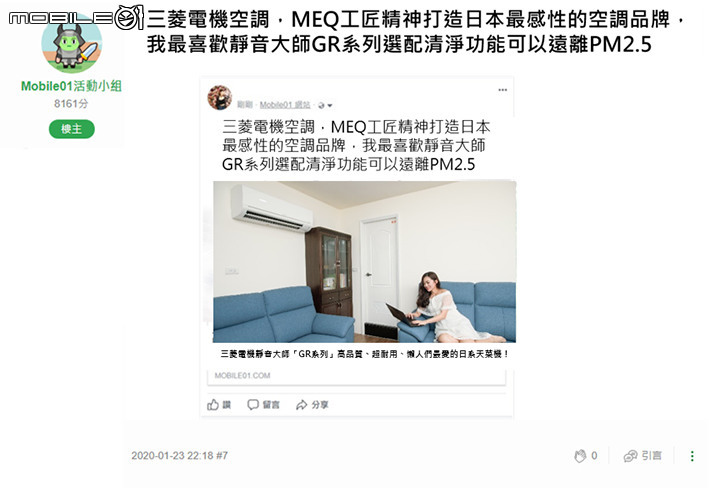720x488 pixels.
Task: Open the three-dot options on Facebook post
Action: (x=503, y=90)
